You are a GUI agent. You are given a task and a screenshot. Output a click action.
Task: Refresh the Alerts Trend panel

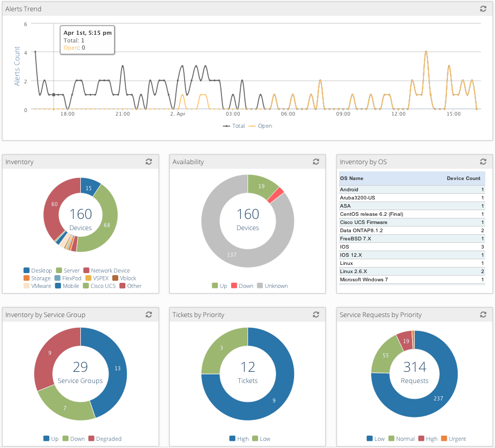point(483,9)
